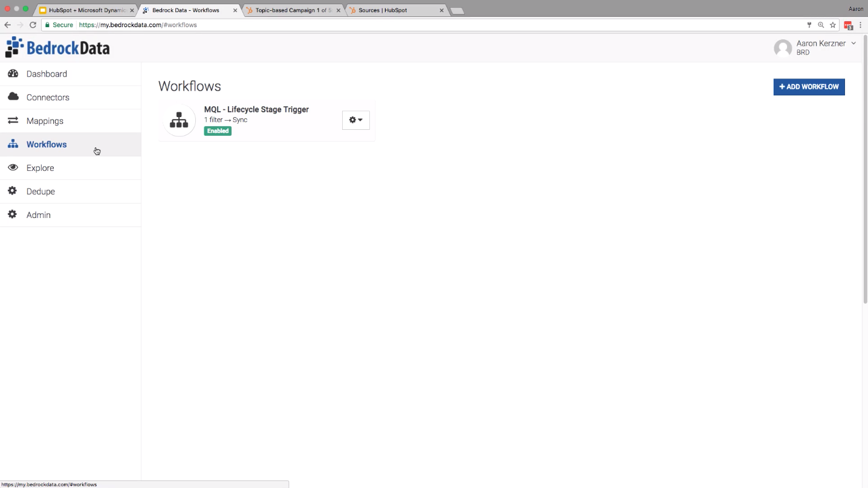This screenshot has width=868, height=488.
Task: Open the MQL - Lifecycle Stage Trigger workflow
Action: click(256, 109)
